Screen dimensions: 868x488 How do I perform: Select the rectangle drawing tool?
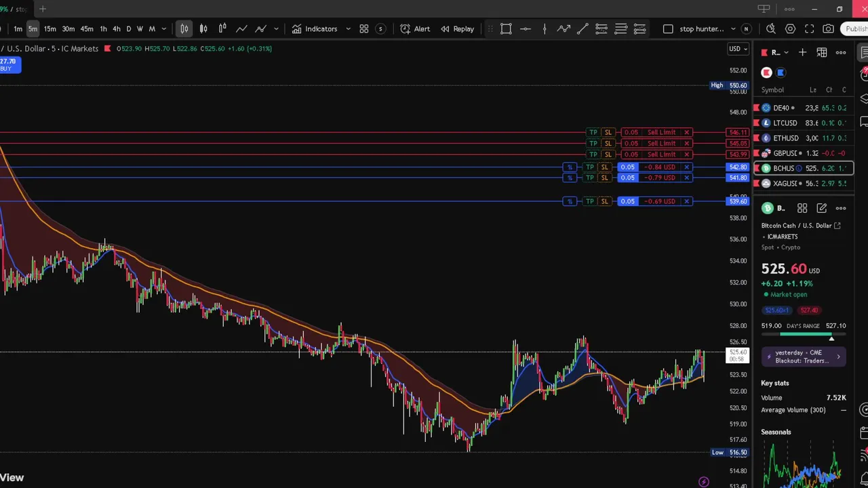tap(506, 28)
